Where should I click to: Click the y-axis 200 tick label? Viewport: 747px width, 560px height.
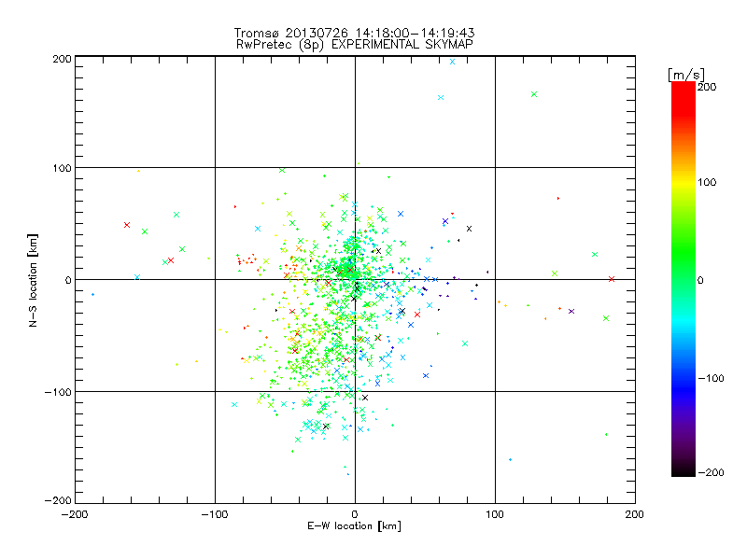coord(62,59)
